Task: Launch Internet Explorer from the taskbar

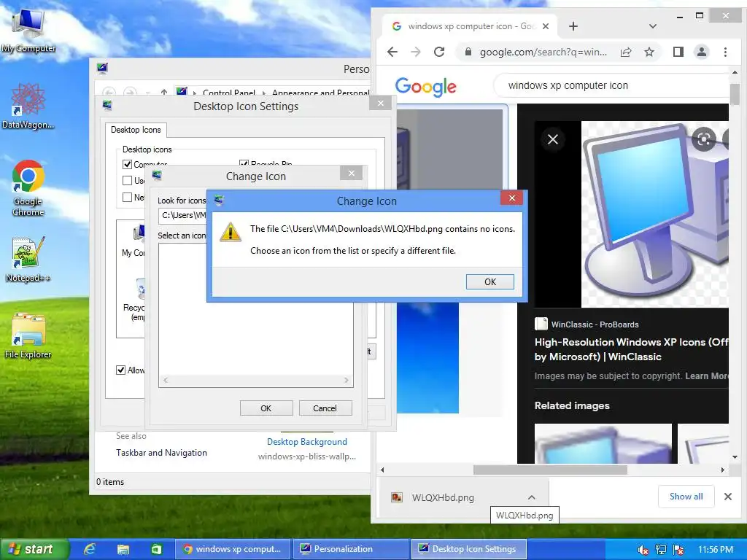Action: 90,550
